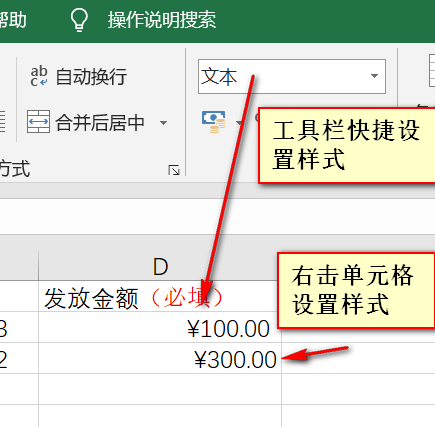Screen dimensions: 435x427
Task: Select column D header
Action: 160,266
